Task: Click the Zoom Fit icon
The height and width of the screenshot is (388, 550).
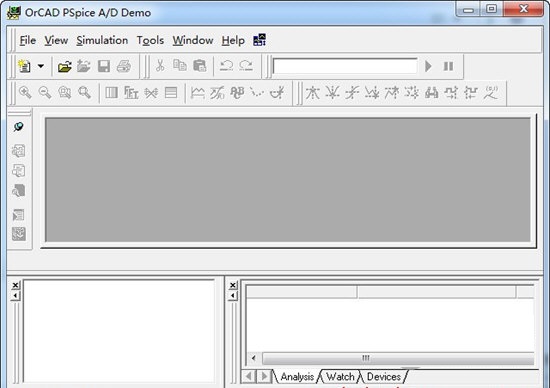Action: [x=84, y=93]
